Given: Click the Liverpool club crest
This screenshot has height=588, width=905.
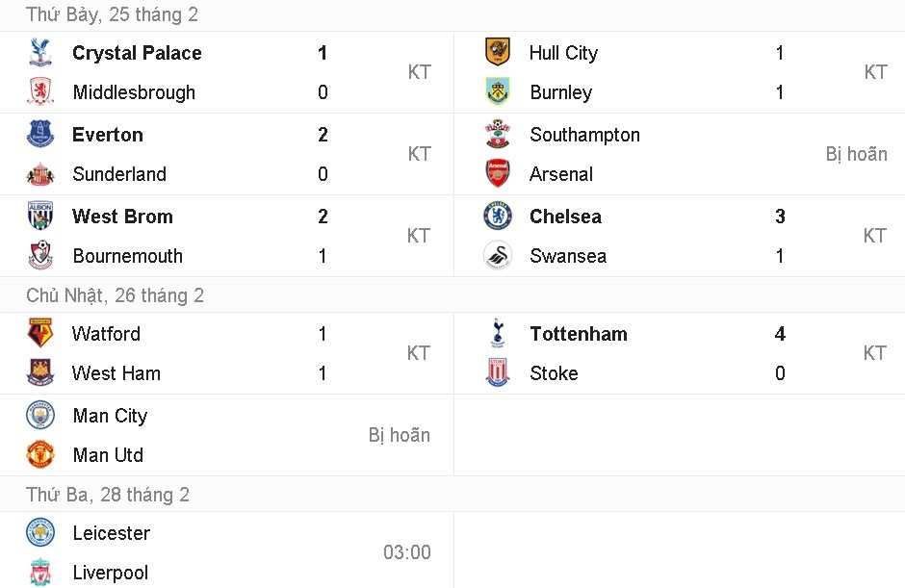Looking at the screenshot, I should click(40, 573).
